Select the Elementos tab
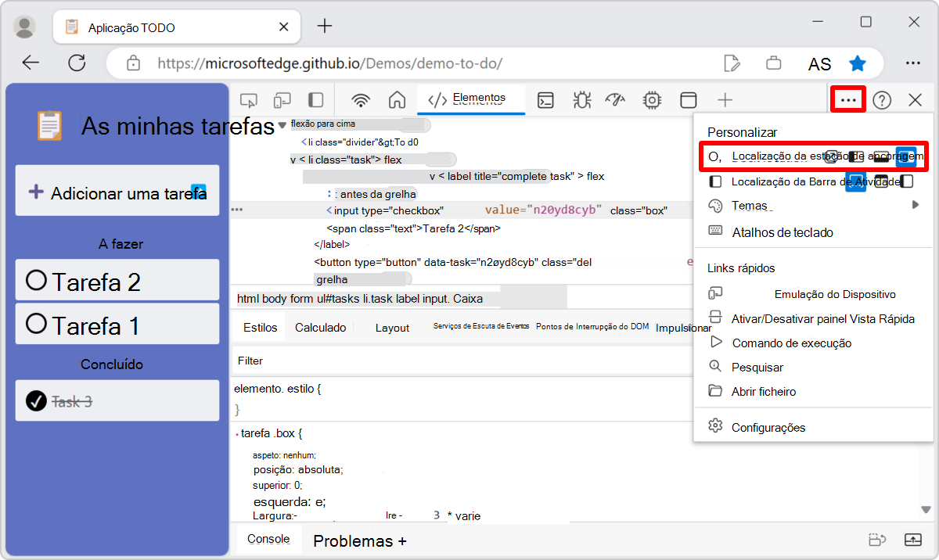Viewport: 939px width, 560px height. pyautogui.click(x=472, y=99)
